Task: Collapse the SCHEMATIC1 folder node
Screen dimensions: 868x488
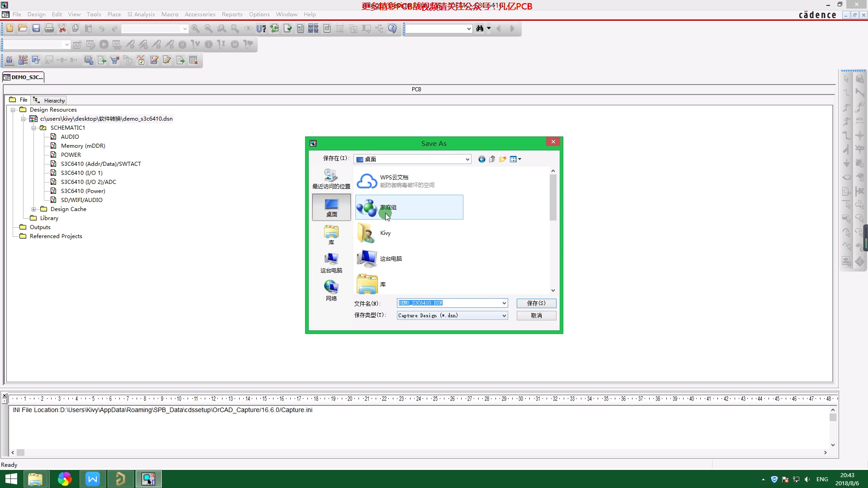Action: 33,128
